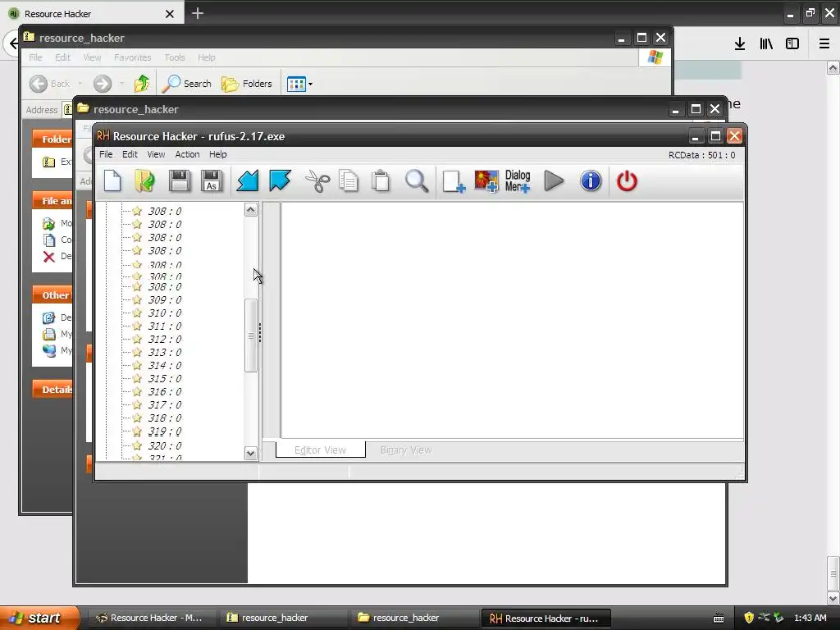Open a new browser tab with plus
Viewport: 840px width, 630px height.
tap(197, 13)
